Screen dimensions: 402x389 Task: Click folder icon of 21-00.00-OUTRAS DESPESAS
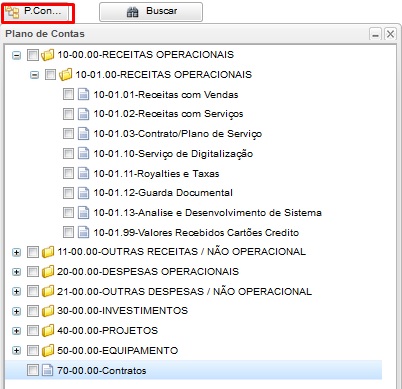tap(48, 291)
